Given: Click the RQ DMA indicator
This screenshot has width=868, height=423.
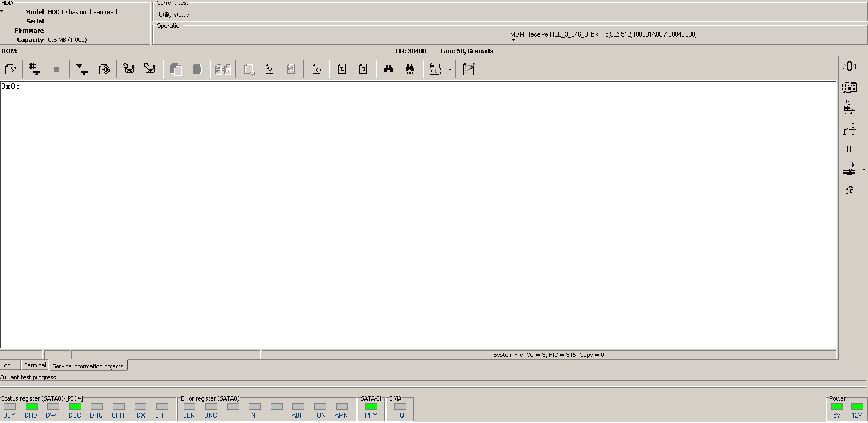Looking at the screenshot, I should (400, 407).
